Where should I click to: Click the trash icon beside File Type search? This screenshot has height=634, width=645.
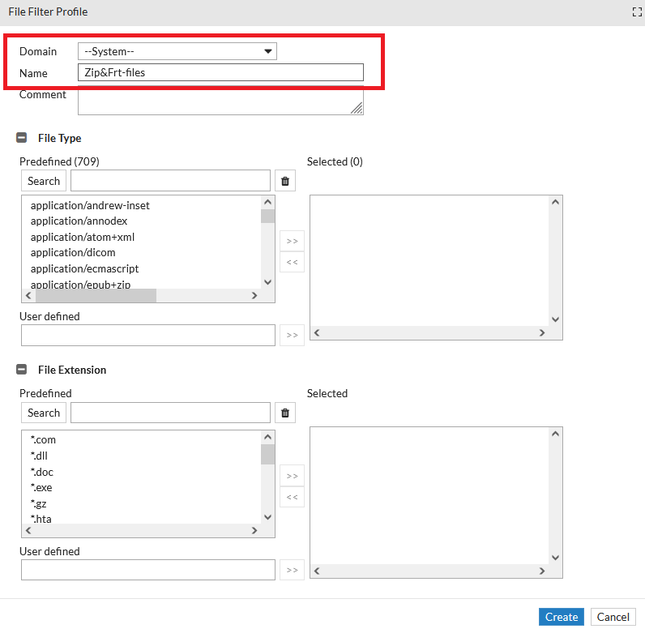pos(285,181)
